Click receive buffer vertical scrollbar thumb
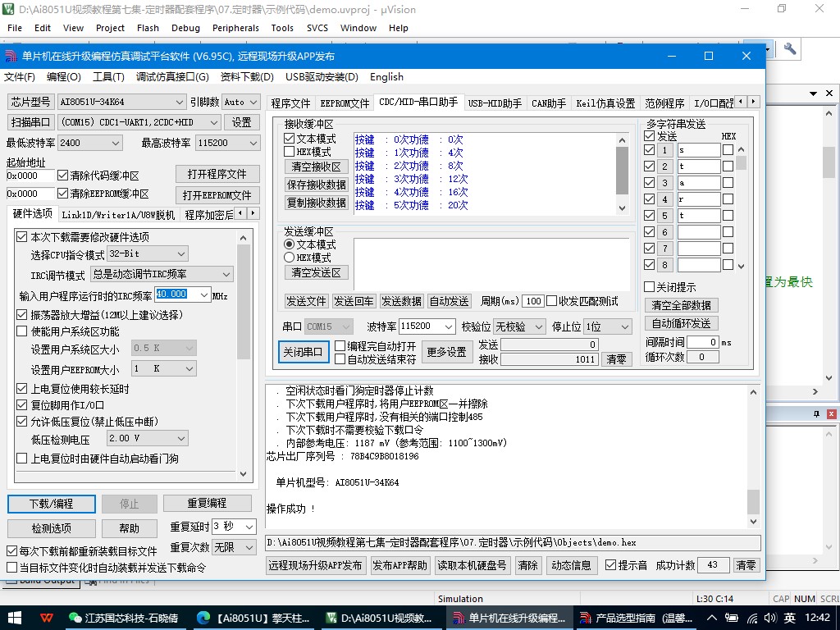840x630 pixels. coord(622,171)
